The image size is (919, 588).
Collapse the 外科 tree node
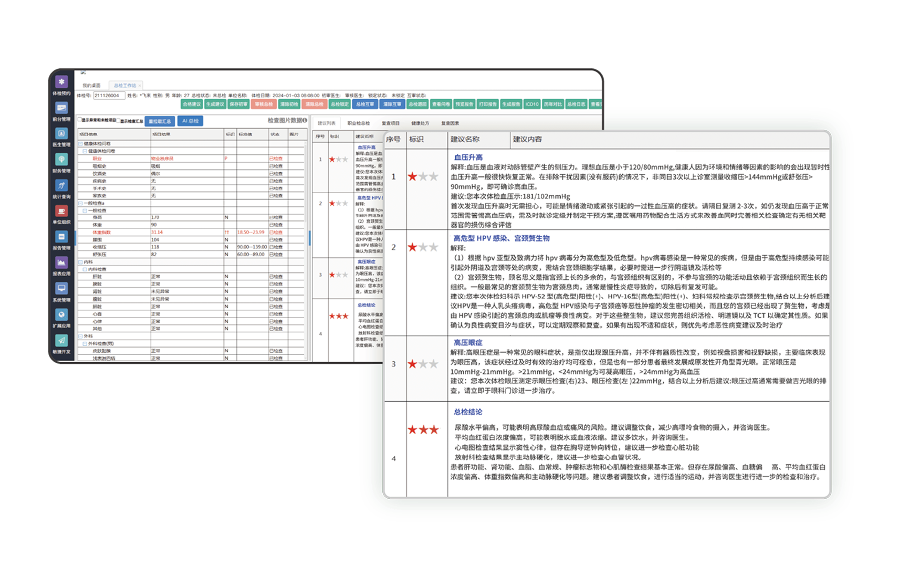coord(80,336)
